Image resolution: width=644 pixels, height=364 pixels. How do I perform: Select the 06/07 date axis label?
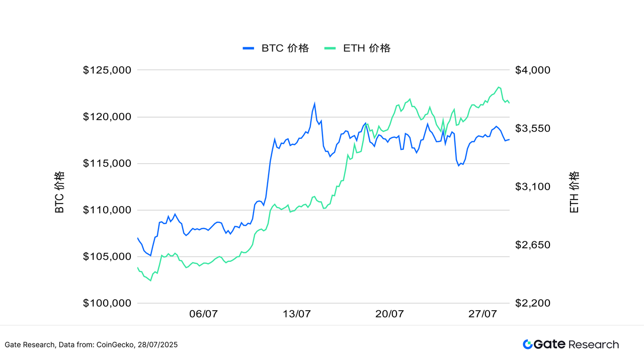(203, 314)
